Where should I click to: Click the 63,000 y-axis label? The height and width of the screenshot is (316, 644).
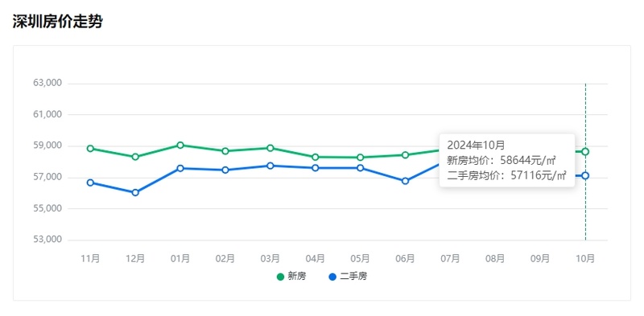click(47, 84)
